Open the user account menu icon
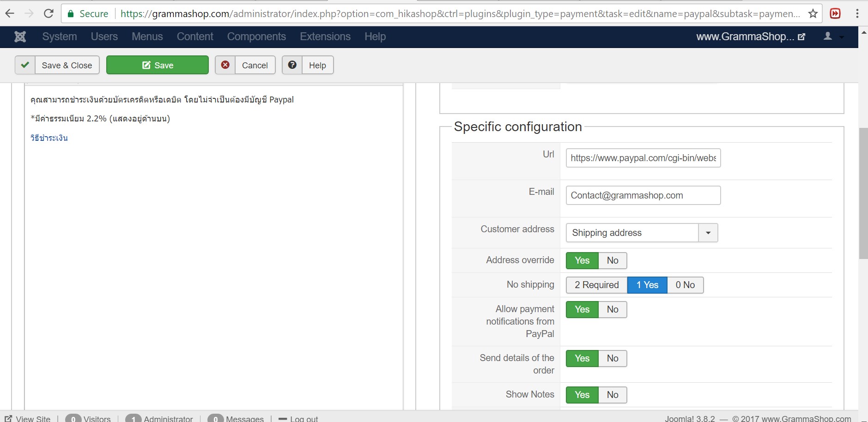The width and height of the screenshot is (868, 422). [x=828, y=36]
